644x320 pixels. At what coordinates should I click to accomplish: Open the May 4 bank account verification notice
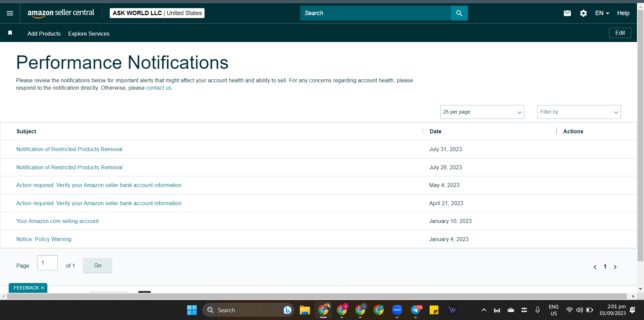[99, 185]
